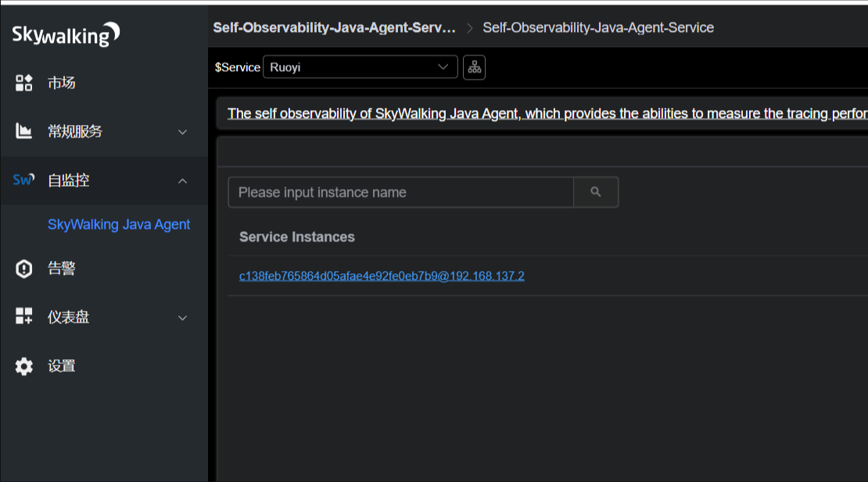This screenshot has width=868, height=482.
Task: Collapse the 自监控 menu chevron
Action: pos(183,180)
